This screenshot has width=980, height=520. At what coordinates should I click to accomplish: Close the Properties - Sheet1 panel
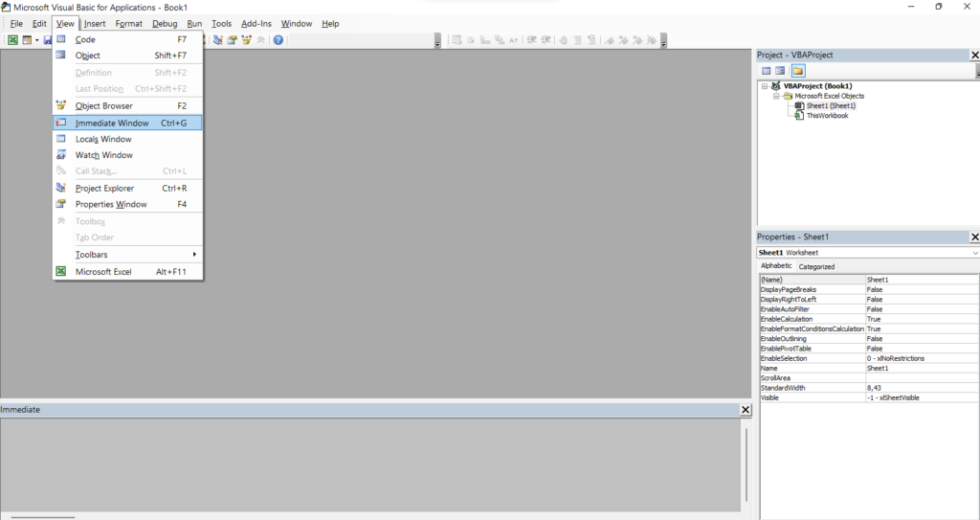(x=974, y=237)
